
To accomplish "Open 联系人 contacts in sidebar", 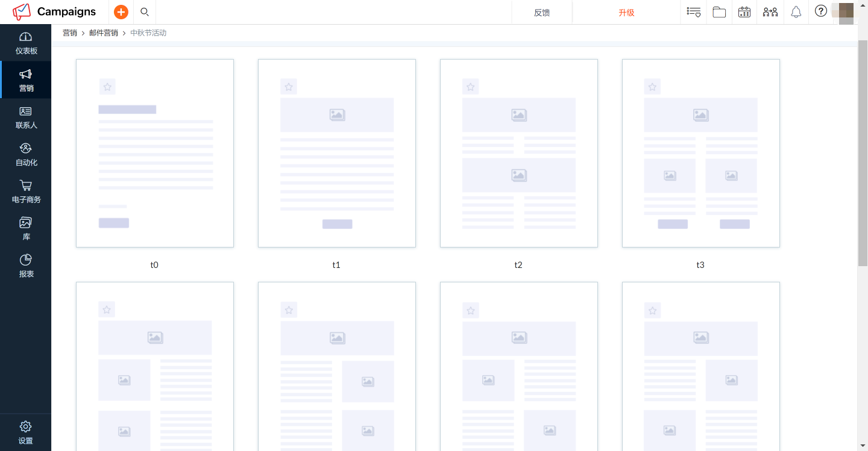I will (x=25, y=117).
